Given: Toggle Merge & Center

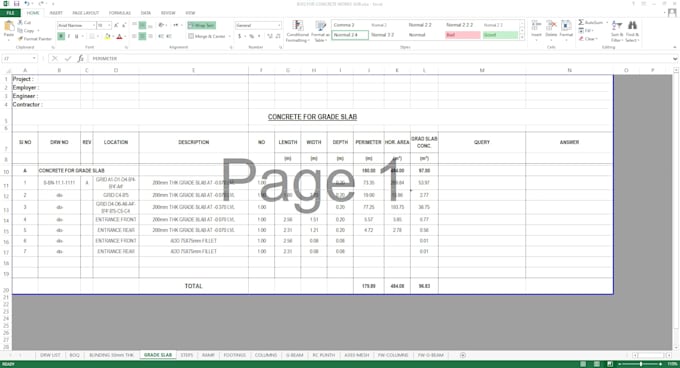Looking at the screenshot, I should point(207,36).
